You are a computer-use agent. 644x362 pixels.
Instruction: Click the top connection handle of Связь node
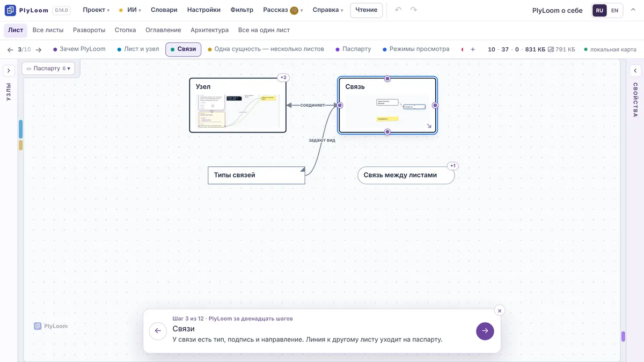pyautogui.click(x=387, y=78)
